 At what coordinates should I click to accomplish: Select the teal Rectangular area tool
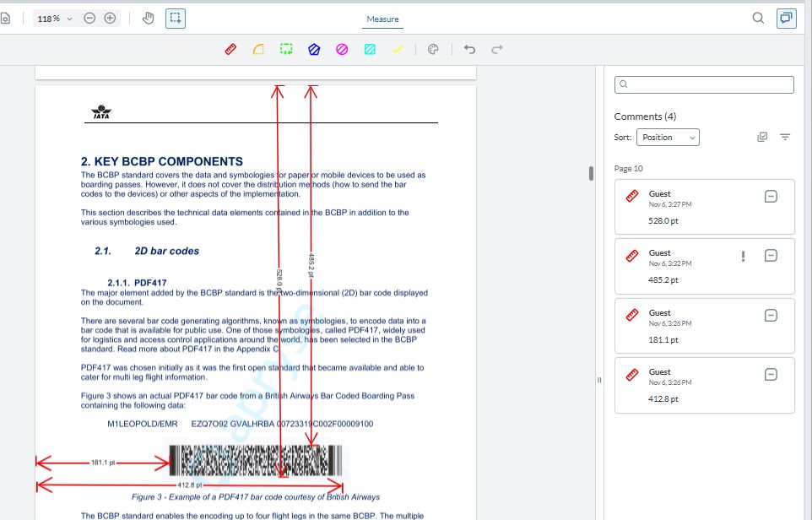coord(370,49)
